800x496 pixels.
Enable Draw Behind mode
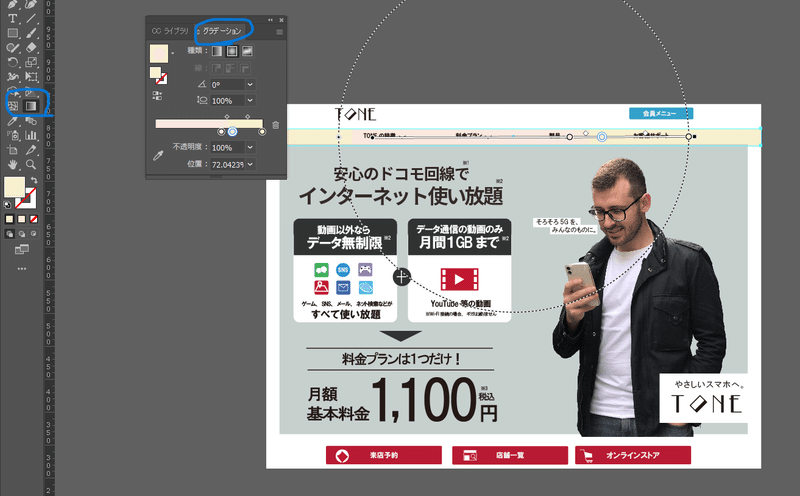pyautogui.click(x=22, y=234)
